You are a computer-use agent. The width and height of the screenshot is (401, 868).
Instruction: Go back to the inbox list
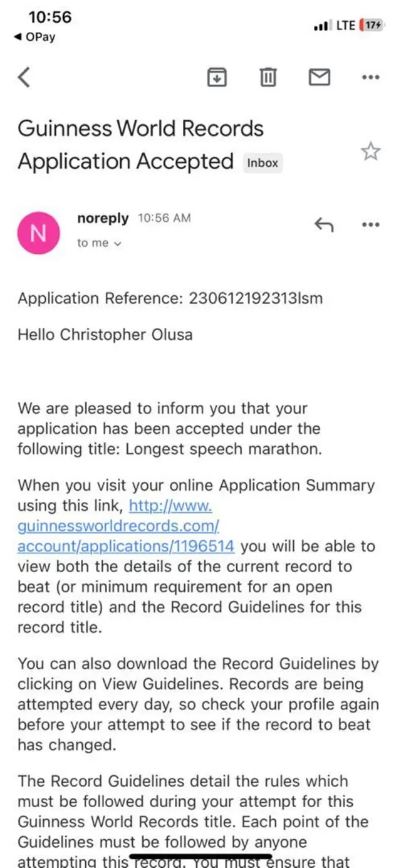(x=24, y=78)
